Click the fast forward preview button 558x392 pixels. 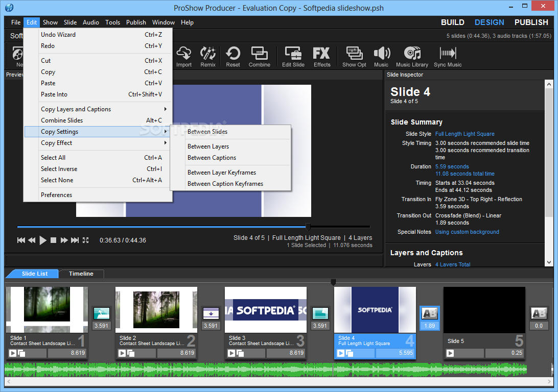tap(64, 240)
